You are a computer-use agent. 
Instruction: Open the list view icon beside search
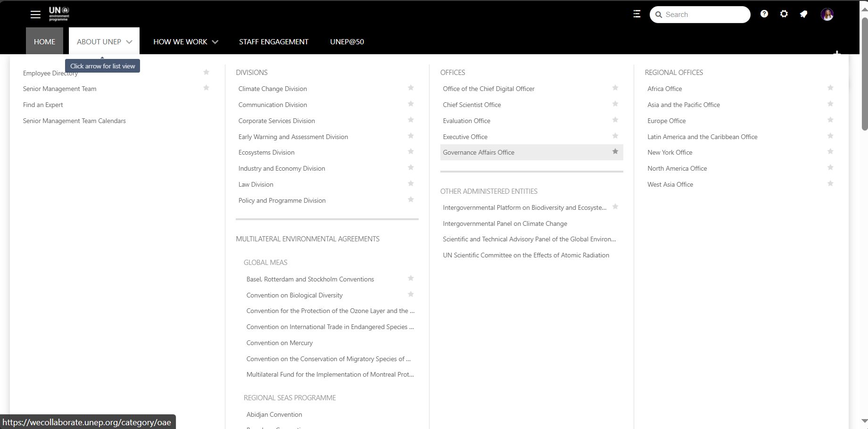coord(637,14)
